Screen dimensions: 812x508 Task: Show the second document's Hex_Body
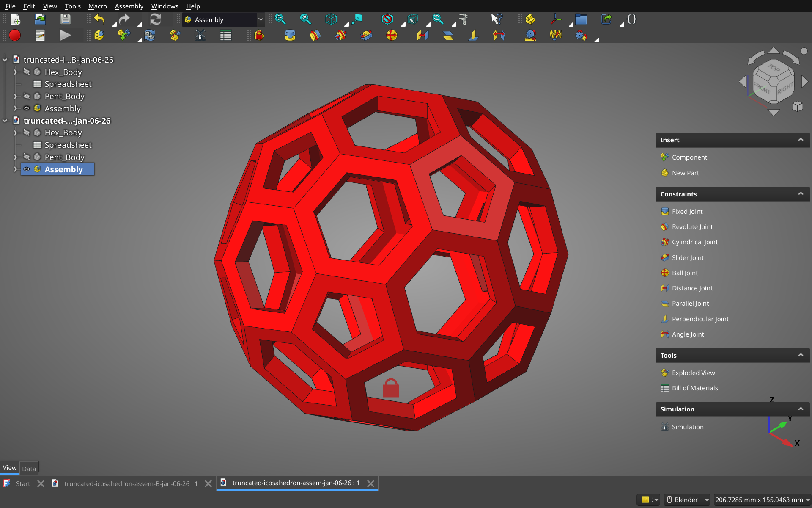(27, 133)
